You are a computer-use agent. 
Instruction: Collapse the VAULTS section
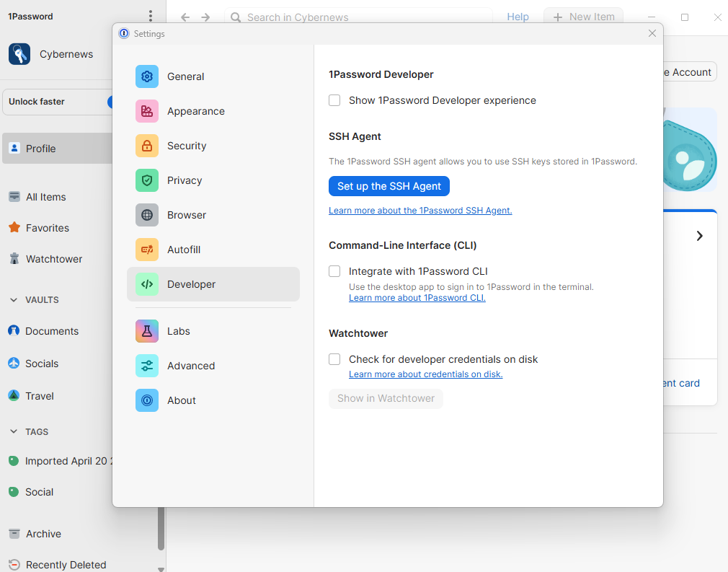pos(14,300)
